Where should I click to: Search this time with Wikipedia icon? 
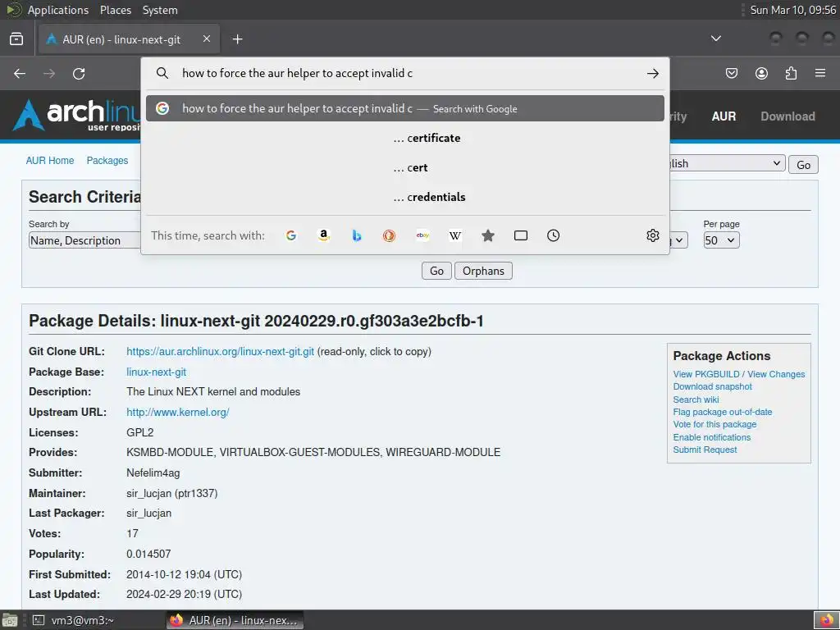454,235
